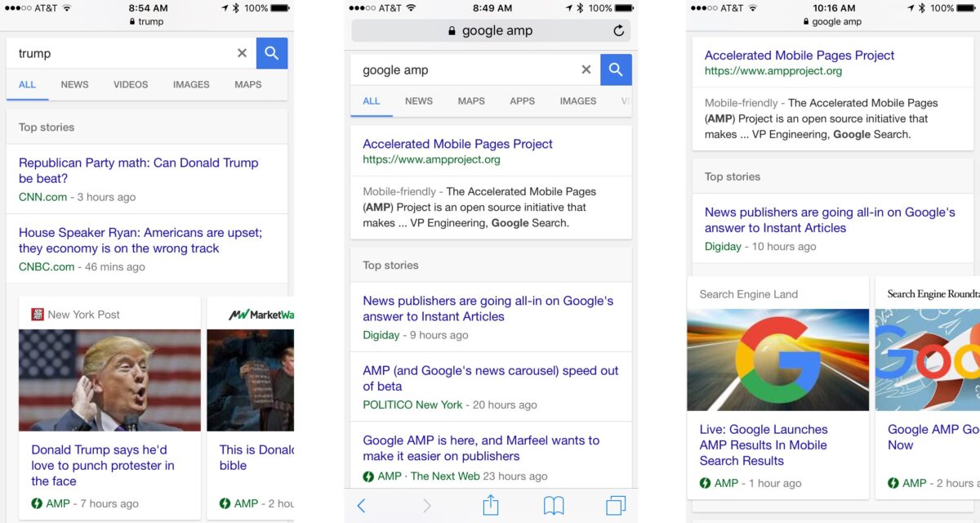Open 'Accelerated Mobile Pages Project' result in middle phone
Image resolution: width=980 pixels, height=523 pixels.
click(x=457, y=144)
